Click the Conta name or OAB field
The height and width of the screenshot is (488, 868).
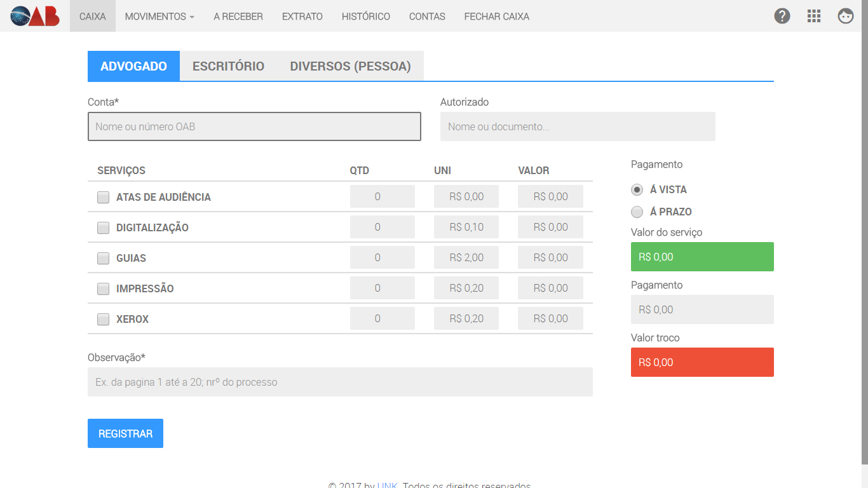(254, 126)
